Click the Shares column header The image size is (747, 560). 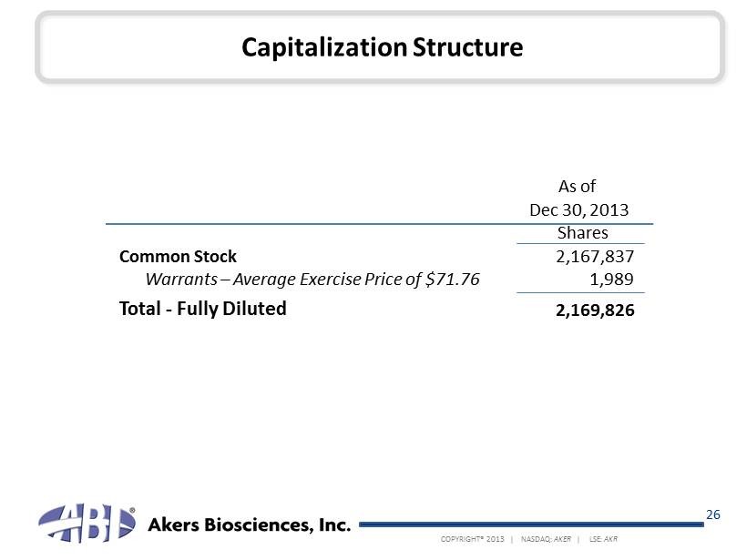click(582, 233)
